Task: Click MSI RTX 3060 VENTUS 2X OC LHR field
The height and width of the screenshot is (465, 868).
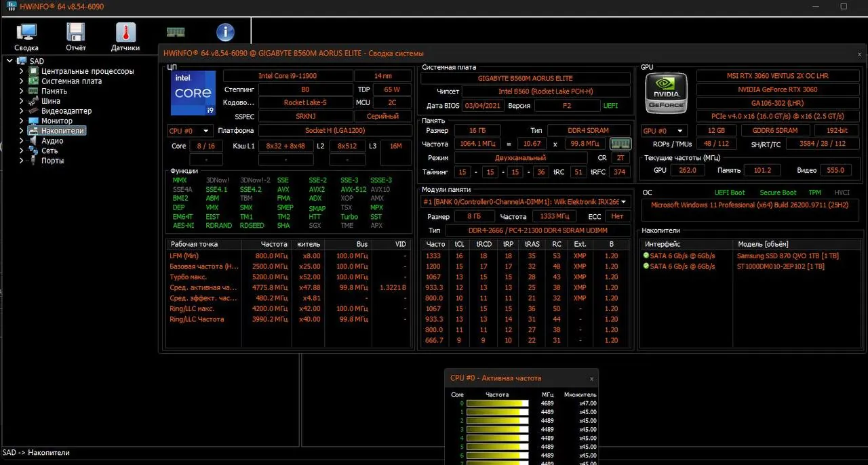Action: [x=778, y=76]
